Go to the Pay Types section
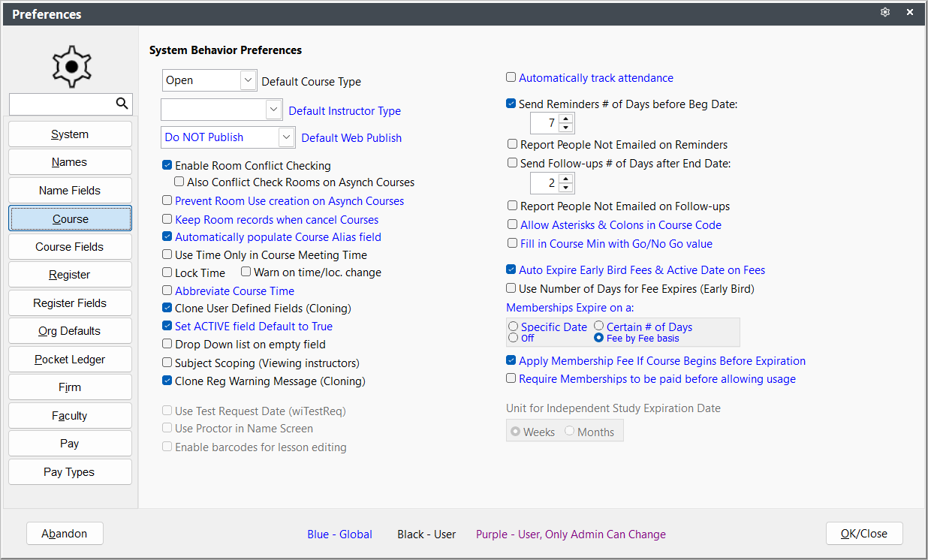Image resolution: width=928 pixels, height=560 pixels. click(70, 472)
